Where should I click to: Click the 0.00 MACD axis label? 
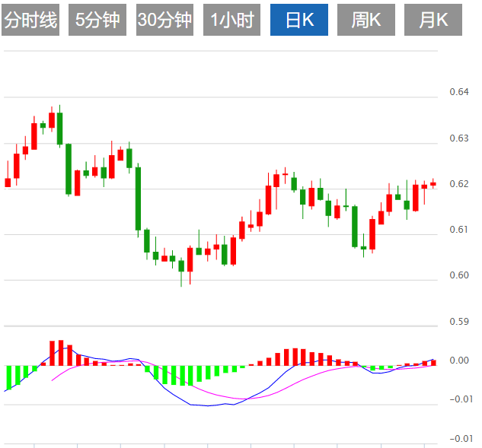pos(459,361)
